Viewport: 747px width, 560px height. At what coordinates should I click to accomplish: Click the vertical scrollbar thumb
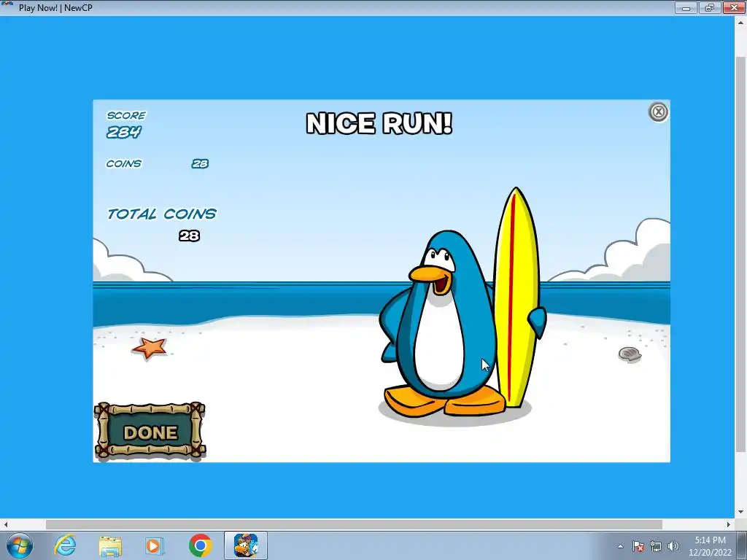740,254
